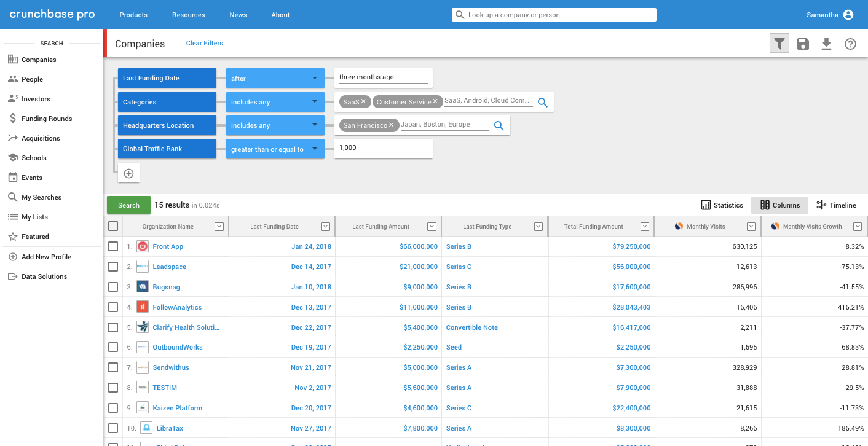Show the Statistics view

point(722,205)
